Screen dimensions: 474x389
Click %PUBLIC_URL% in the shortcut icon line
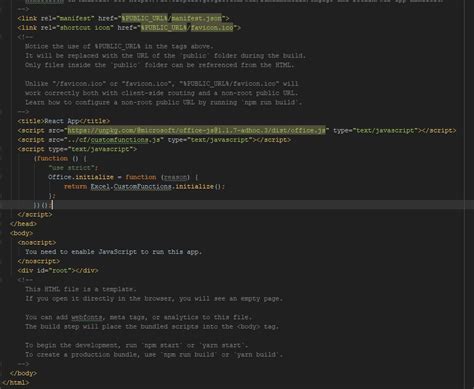164,28
